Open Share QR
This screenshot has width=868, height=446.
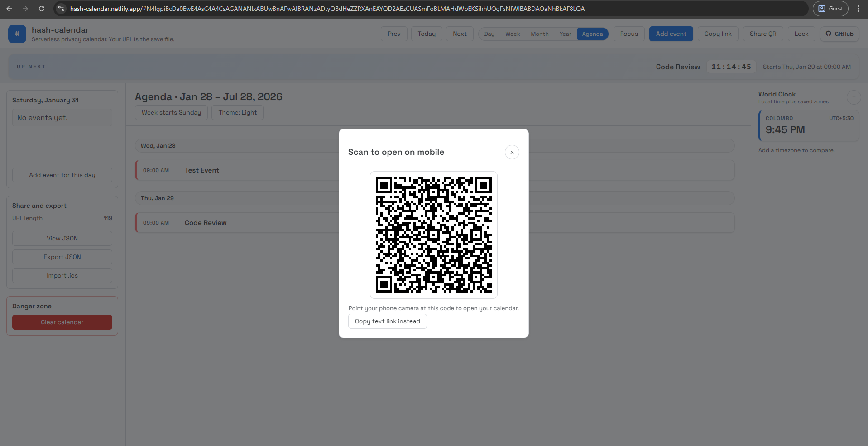click(763, 34)
